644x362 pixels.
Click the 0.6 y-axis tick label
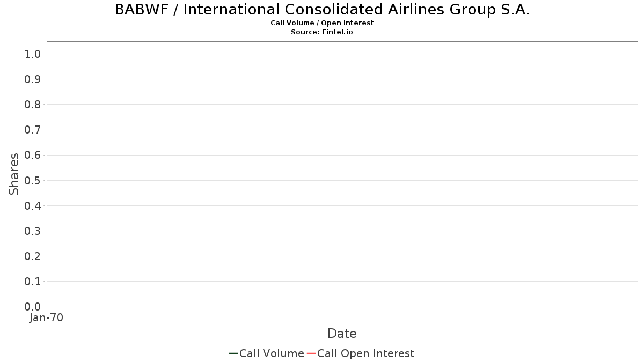(x=33, y=155)
